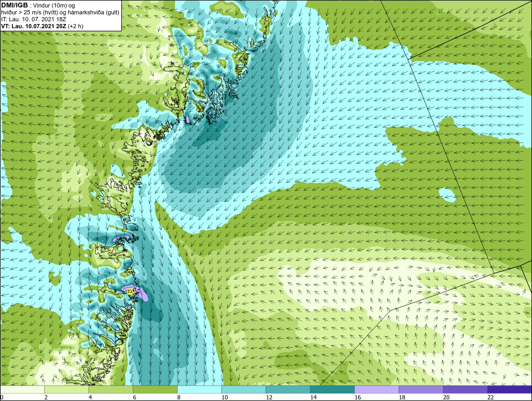The height and width of the screenshot is (401, 532).
Task: Click the 0-2 m/s palest legend swatch
Action: tap(22, 389)
